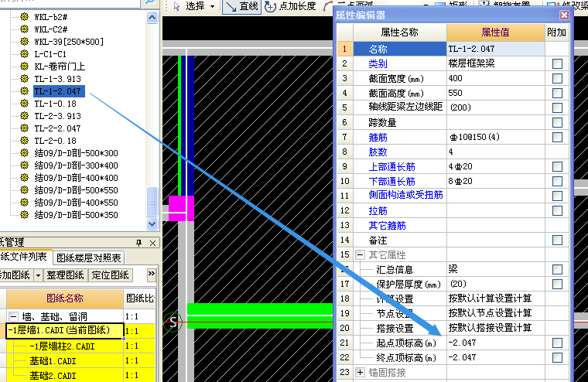Image resolution: width=588 pixels, height=382 pixels.
Task: Click the 整理图纸 button
Action: click(65, 275)
